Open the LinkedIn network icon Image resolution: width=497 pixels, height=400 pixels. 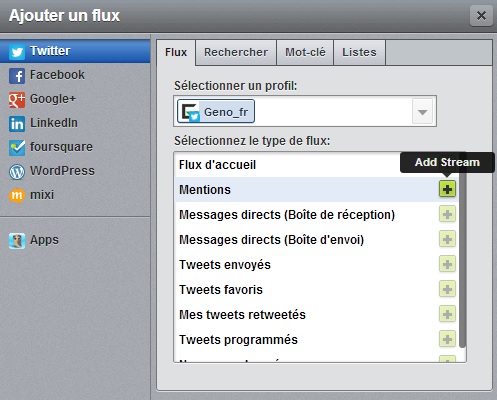tap(17, 124)
